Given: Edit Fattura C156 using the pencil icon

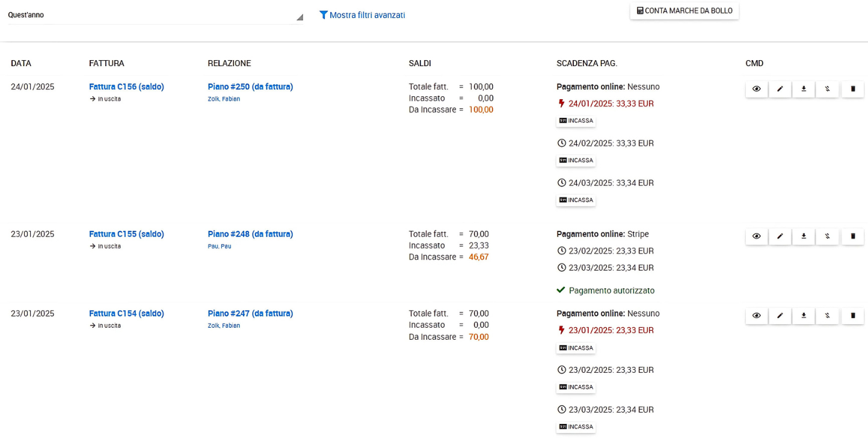Looking at the screenshot, I should (x=780, y=89).
